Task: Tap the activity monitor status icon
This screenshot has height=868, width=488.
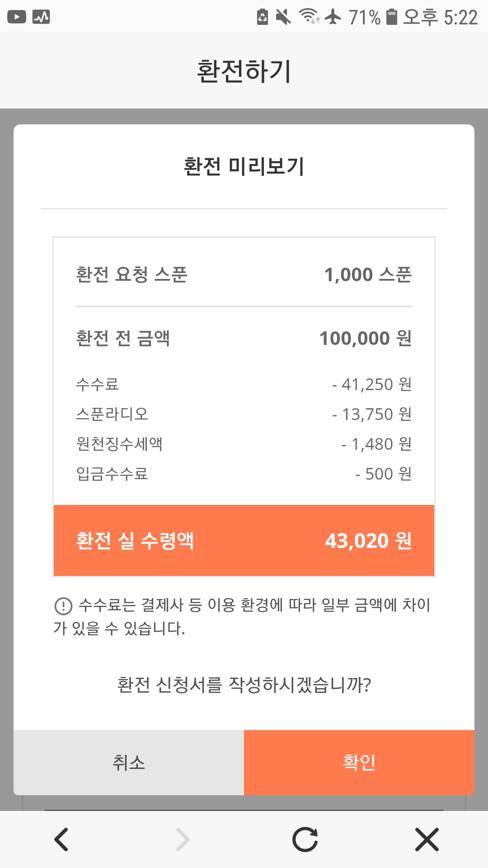Action: (x=41, y=17)
